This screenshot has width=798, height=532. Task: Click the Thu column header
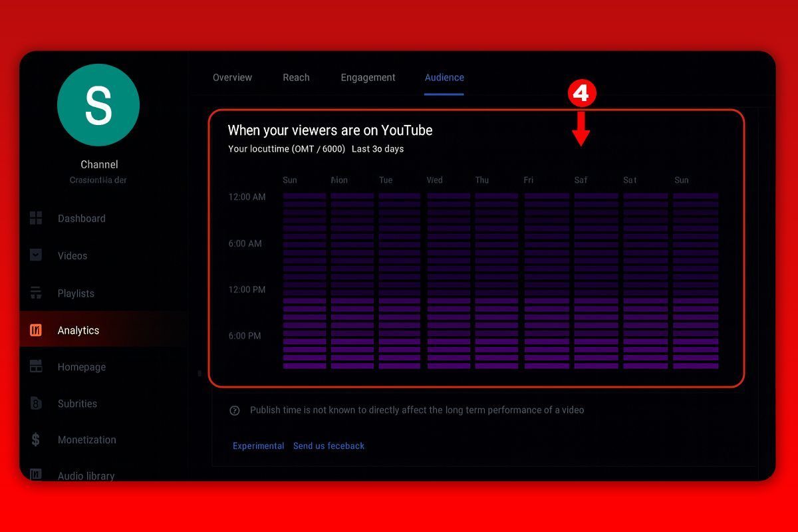[x=482, y=180]
